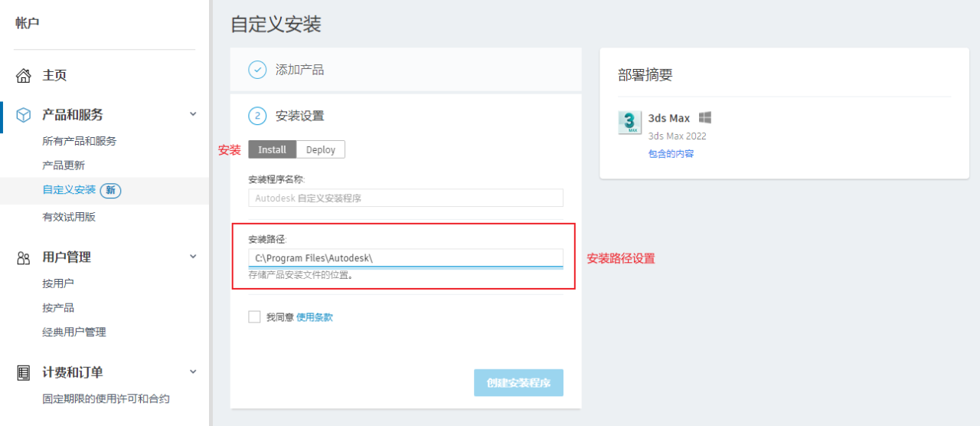Click the 计费和订单 heading text
The height and width of the screenshot is (426, 980).
pos(73,372)
